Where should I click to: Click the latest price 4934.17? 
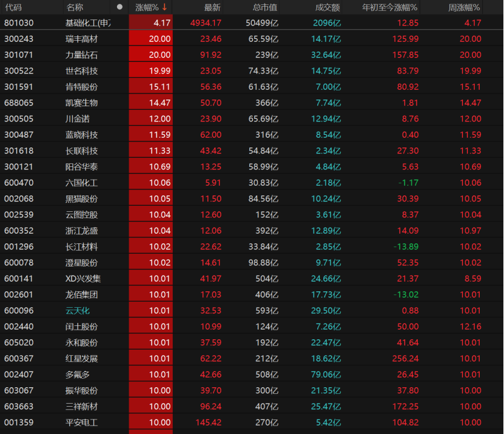click(x=206, y=23)
